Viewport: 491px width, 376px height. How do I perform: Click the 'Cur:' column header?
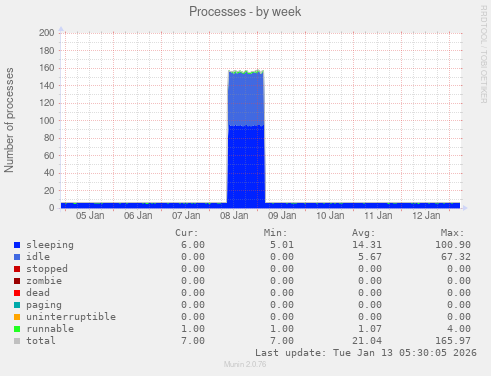[187, 233]
